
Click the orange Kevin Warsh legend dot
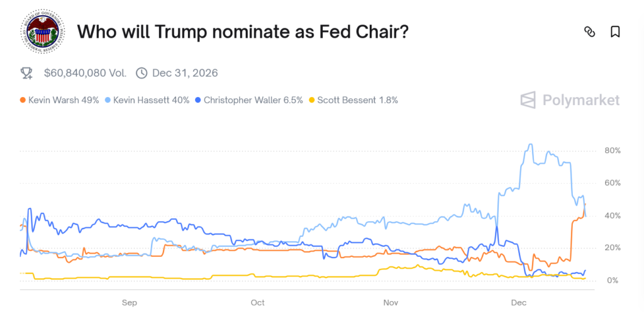pos(23,100)
